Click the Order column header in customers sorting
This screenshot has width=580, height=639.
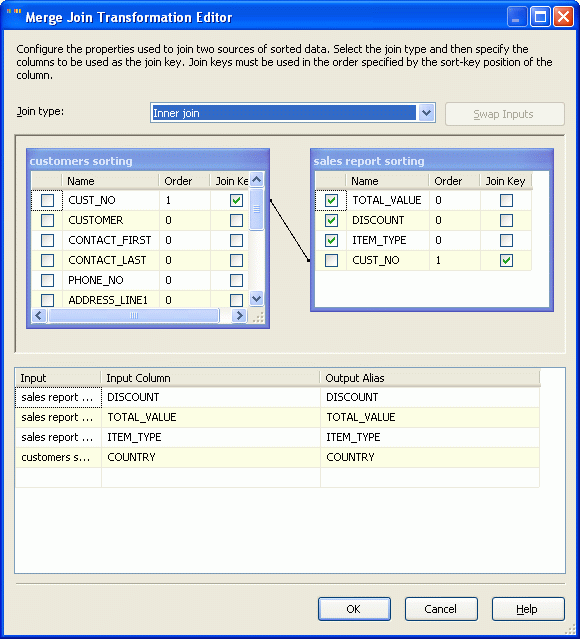click(185, 181)
